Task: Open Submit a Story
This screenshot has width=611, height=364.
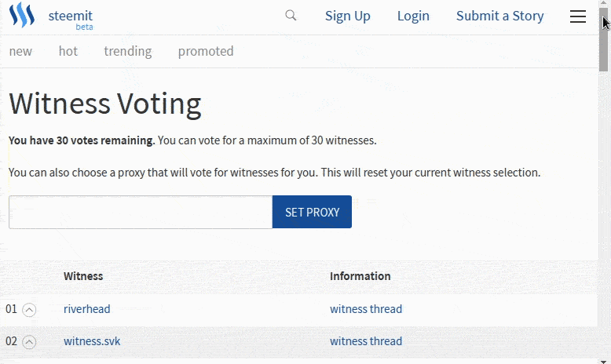Action: tap(500, 16)
